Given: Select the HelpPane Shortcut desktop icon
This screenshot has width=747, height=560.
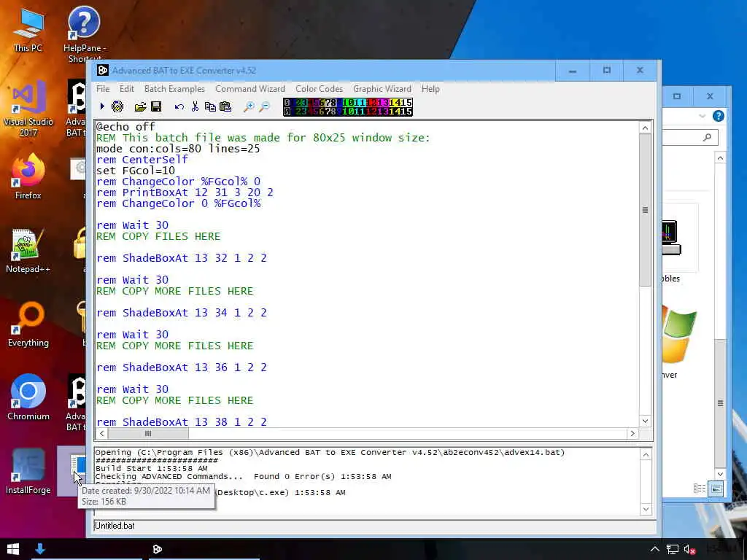Looking at the screenshot, I should tap(85, 34).
